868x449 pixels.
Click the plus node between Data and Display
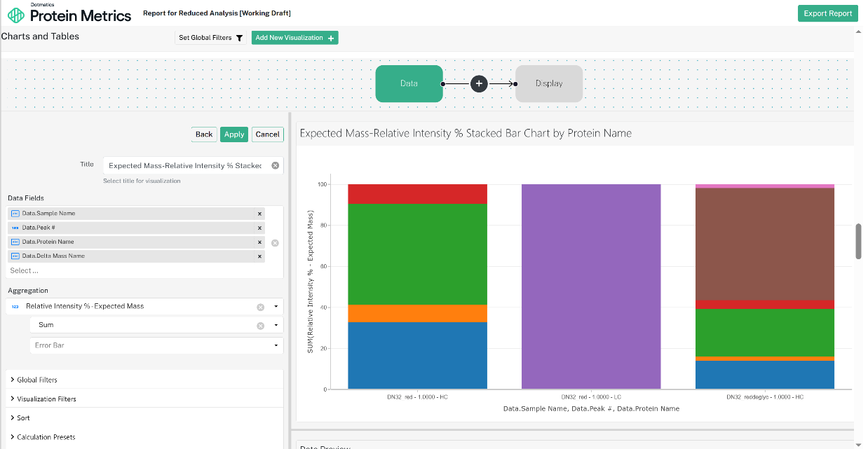tap(479, 84)
